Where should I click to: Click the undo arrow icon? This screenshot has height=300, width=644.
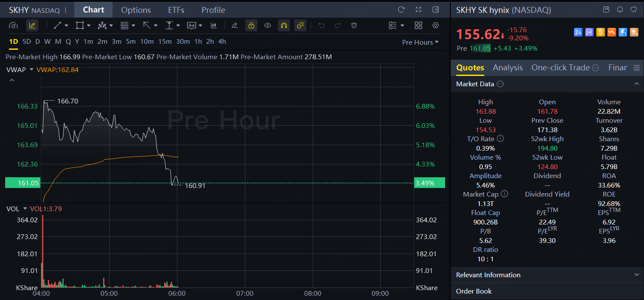[x=321, y=25]
